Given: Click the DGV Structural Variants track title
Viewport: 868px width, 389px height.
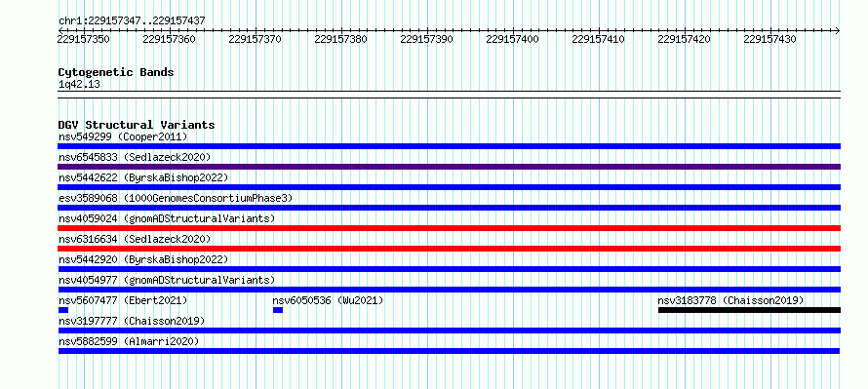Looking at the screenshot, I should coord(137,125).
